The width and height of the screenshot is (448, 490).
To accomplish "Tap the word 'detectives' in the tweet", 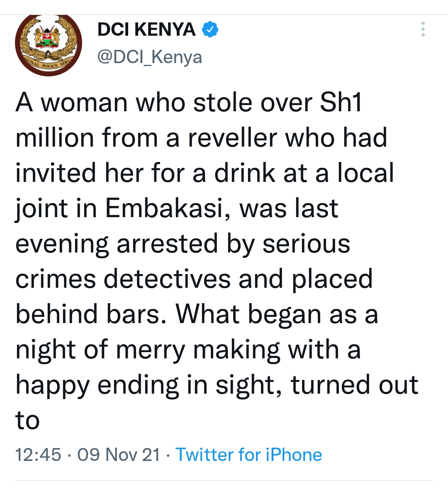I will (167, 279).
